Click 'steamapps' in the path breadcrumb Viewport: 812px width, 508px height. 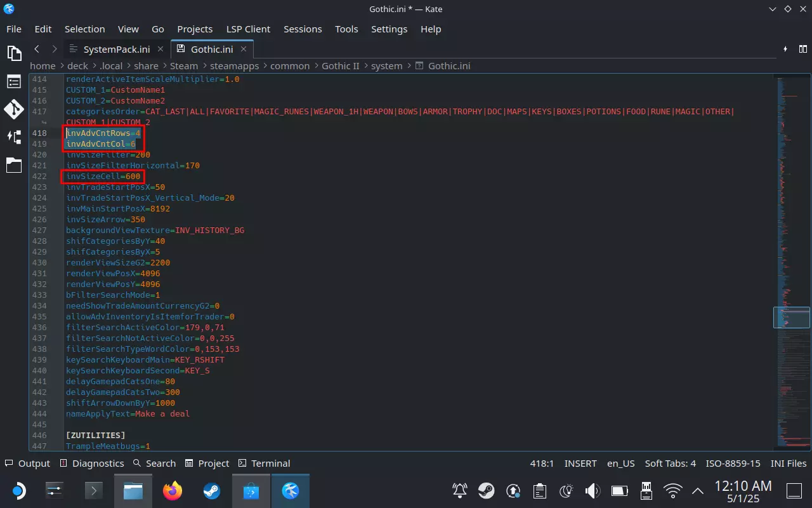(x=234, y=66)
